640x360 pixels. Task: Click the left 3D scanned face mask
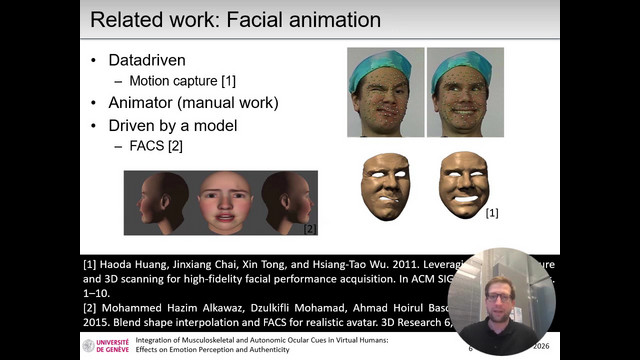click(x=385, y=187)
